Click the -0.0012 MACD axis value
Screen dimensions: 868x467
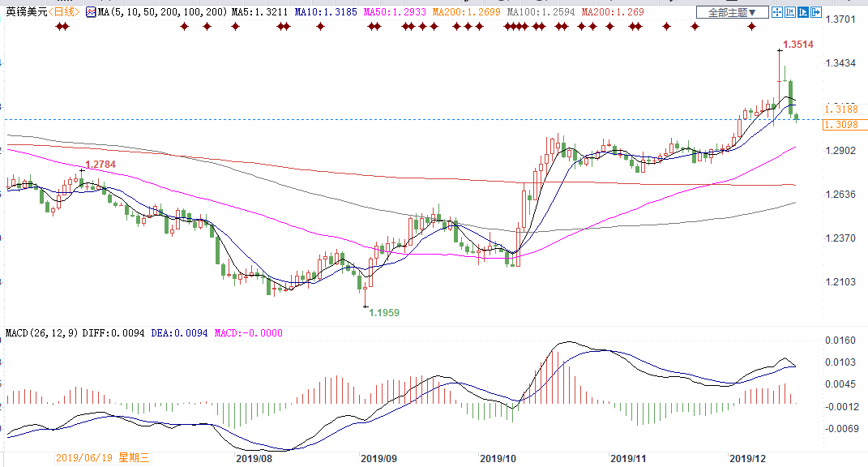[x=840, y=407]
